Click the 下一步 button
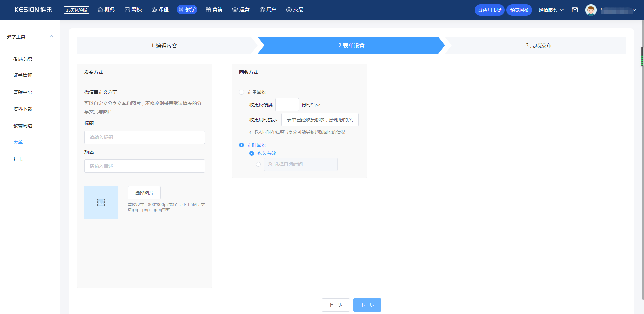This screenshot has width=644, height=314. 367,305
